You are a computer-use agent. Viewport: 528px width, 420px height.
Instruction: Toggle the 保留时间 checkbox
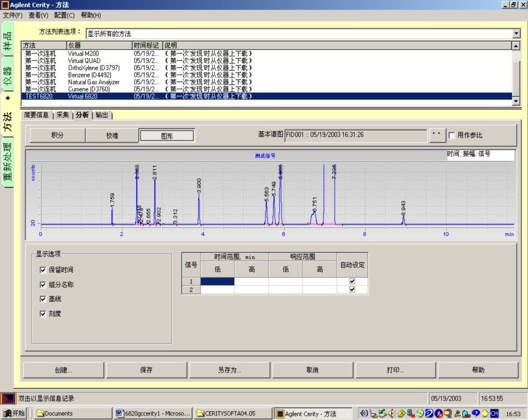pos(43,270)
